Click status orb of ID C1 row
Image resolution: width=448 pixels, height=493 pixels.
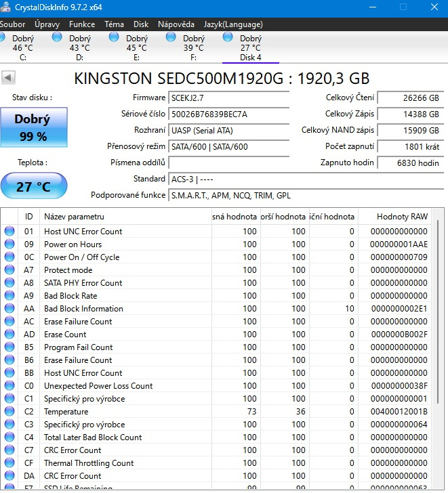pyautogui.click(x=9, y=398)
